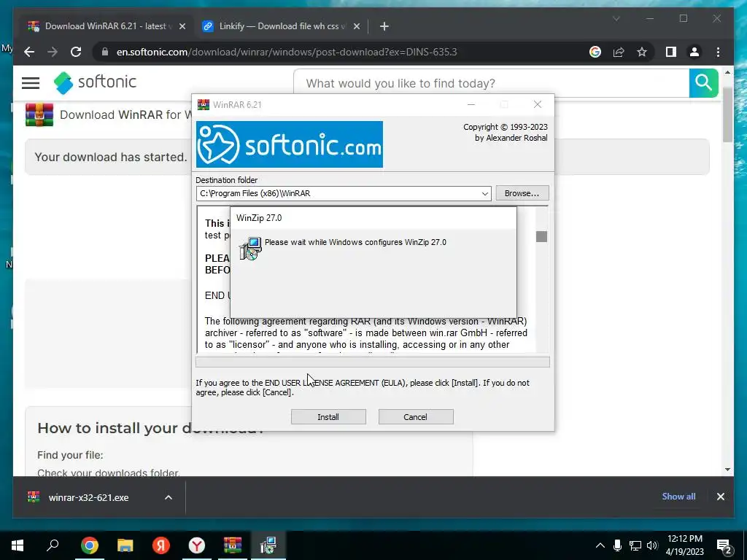Open the notification center icon
Screen dimensions: 747x560
click(x=724, y=546)
